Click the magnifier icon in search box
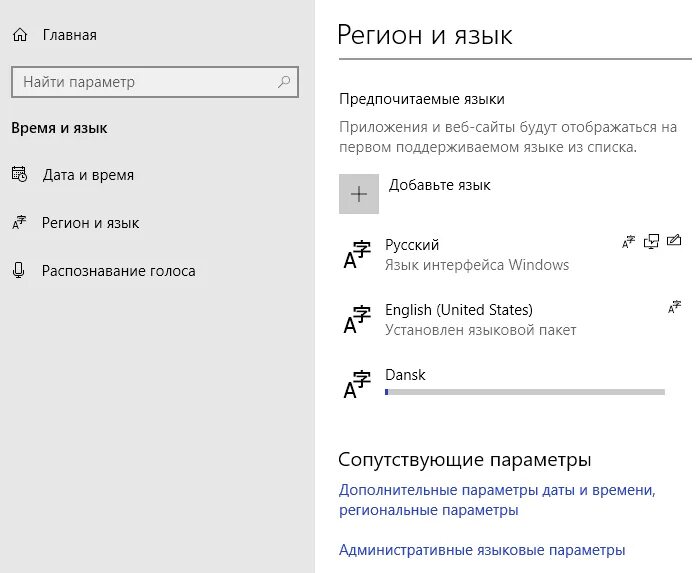The image size is (700, 573). coord(284,82)
